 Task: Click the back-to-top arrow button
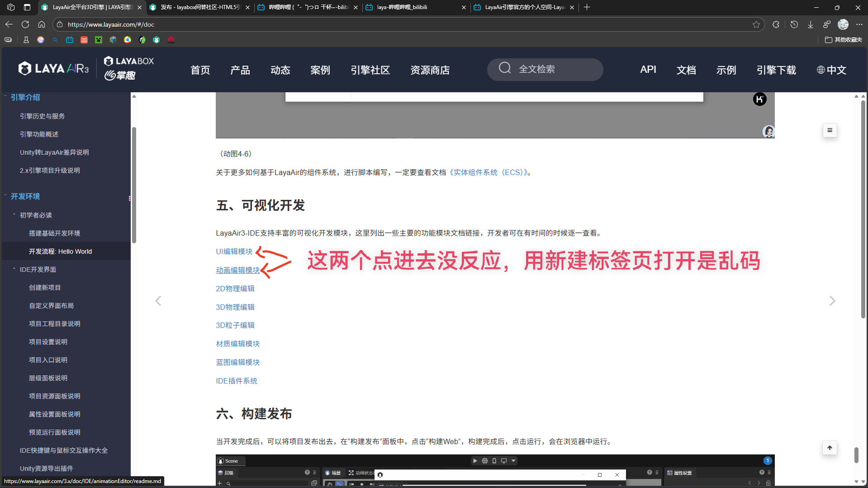[x=830, y=448]
